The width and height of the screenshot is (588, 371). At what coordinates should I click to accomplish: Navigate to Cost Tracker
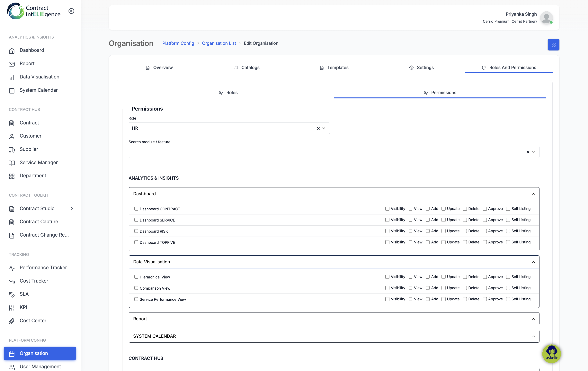pyautogui.click(x=34, y=281)
